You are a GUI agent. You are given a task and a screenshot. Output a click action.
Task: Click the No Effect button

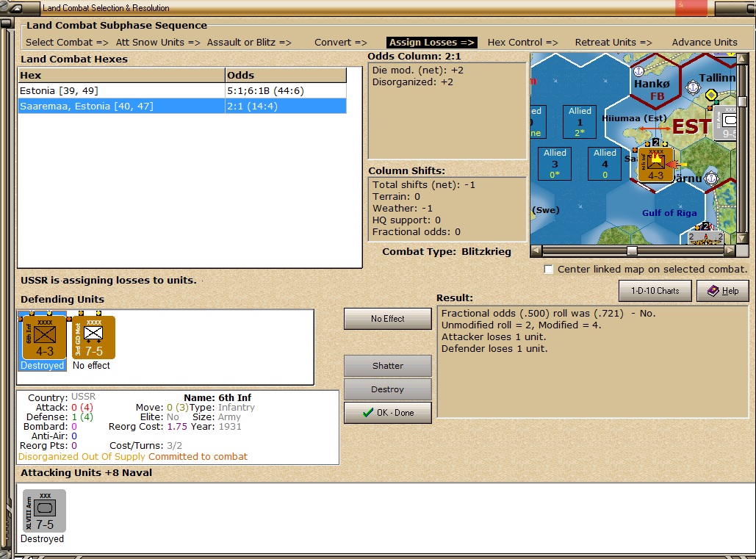[x=388, y=319]
